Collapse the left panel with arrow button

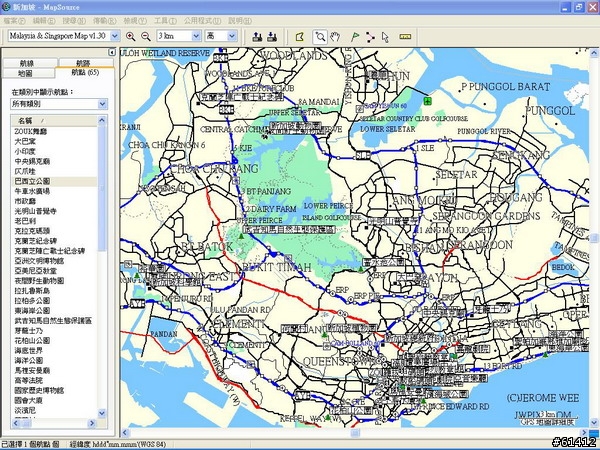[112, 52]
